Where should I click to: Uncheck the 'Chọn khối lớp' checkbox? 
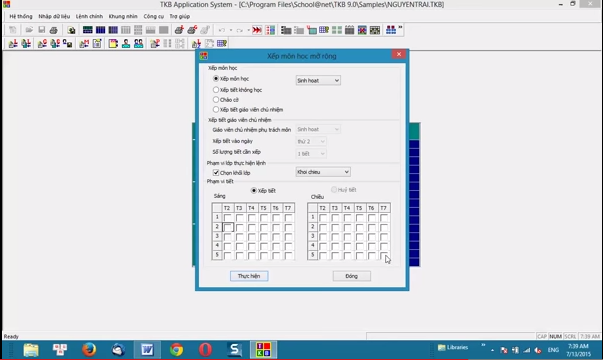click(x=216, y=173)
